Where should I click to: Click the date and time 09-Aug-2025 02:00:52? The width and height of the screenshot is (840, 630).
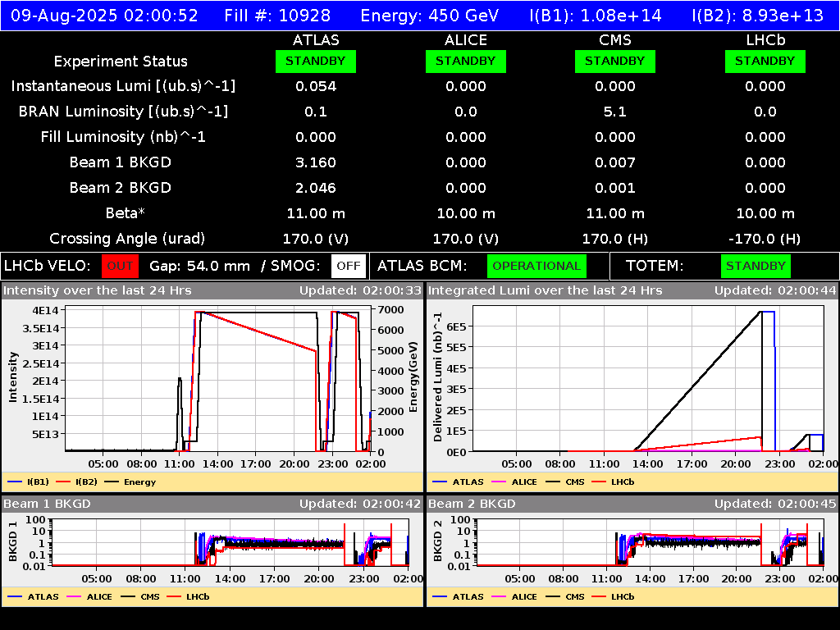(x=104, y=16)
